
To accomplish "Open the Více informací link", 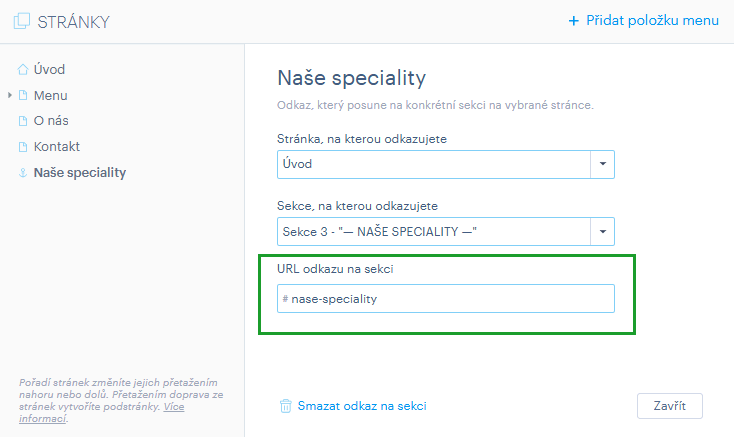I will click(x=101, y=413).
